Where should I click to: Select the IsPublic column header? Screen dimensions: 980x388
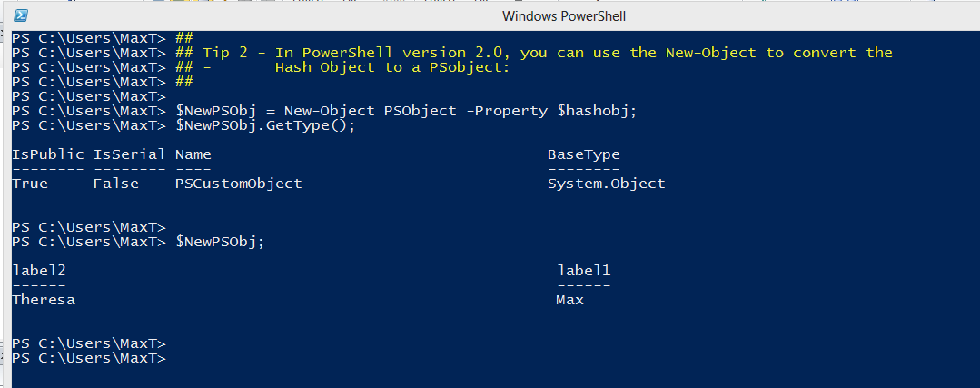[47, 154]
